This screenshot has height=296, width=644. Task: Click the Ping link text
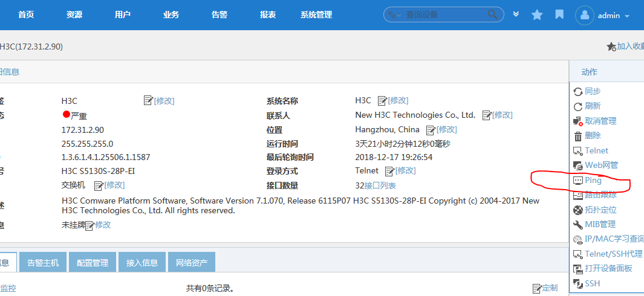point(593,180)
